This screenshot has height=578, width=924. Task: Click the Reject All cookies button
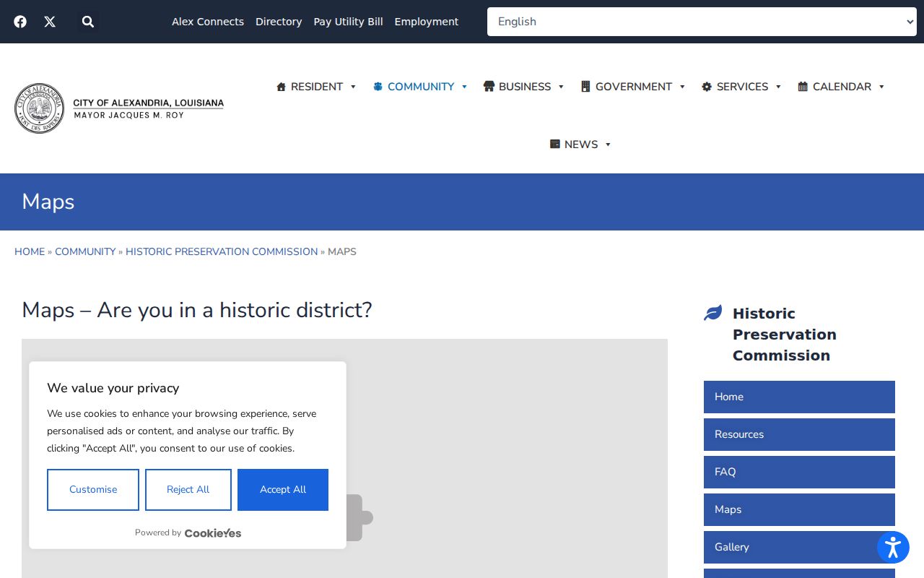[188, 490]
